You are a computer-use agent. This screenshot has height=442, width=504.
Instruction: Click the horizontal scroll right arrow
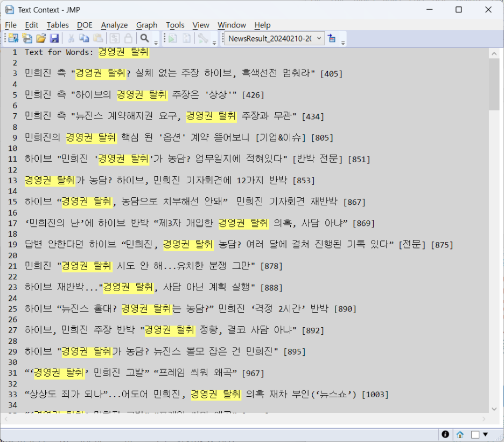pos(484,418)
